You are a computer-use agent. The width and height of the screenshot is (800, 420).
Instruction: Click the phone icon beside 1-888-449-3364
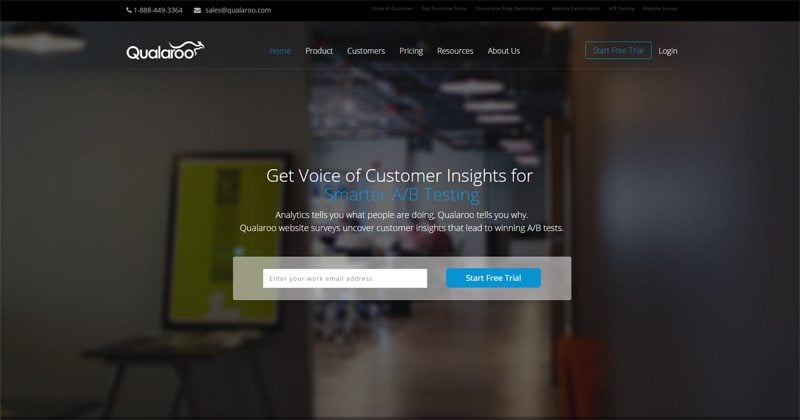point(129,10)
